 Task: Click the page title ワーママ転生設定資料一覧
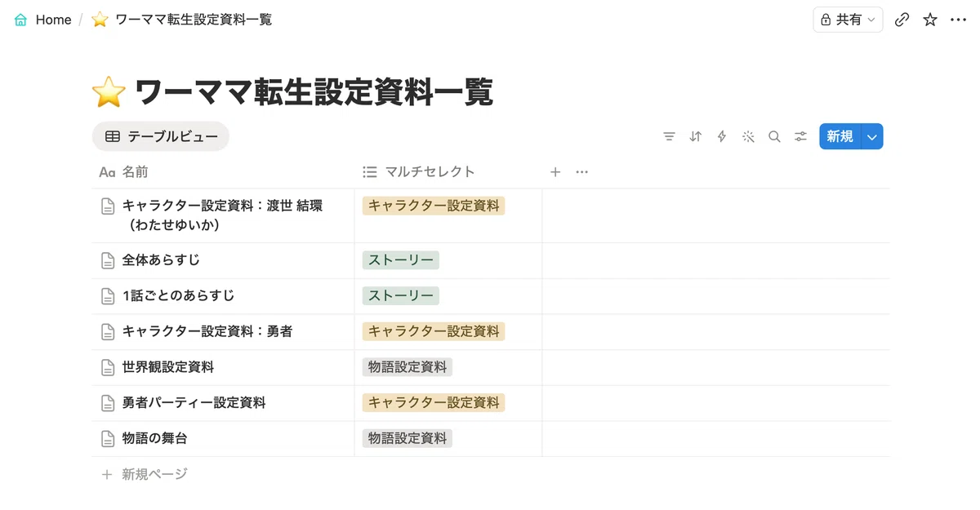tap(314, 92)
